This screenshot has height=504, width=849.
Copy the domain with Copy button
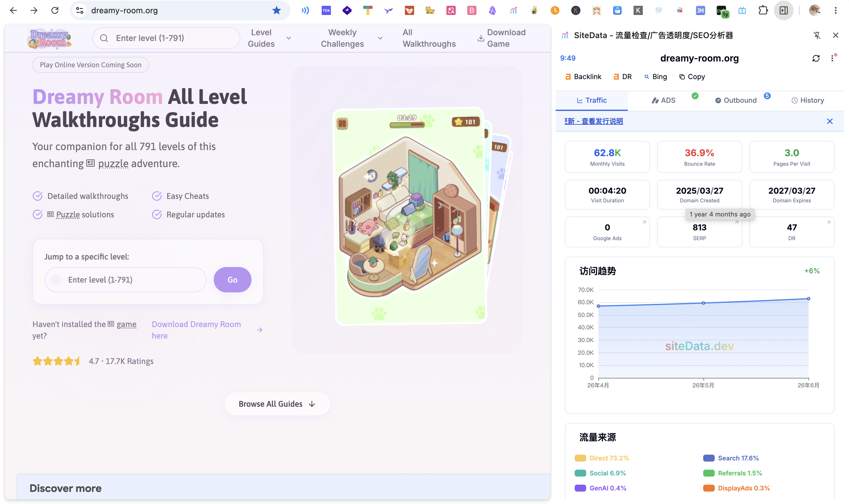click(692, 77)
